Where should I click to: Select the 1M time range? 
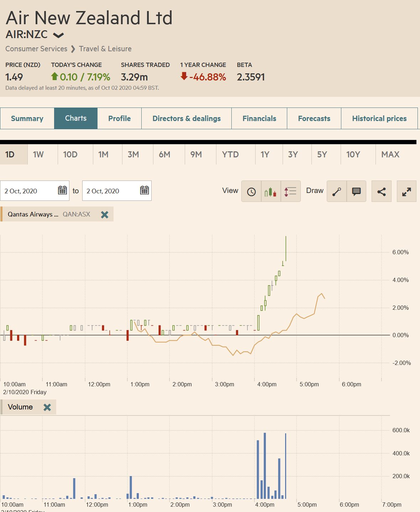(103, 155)
